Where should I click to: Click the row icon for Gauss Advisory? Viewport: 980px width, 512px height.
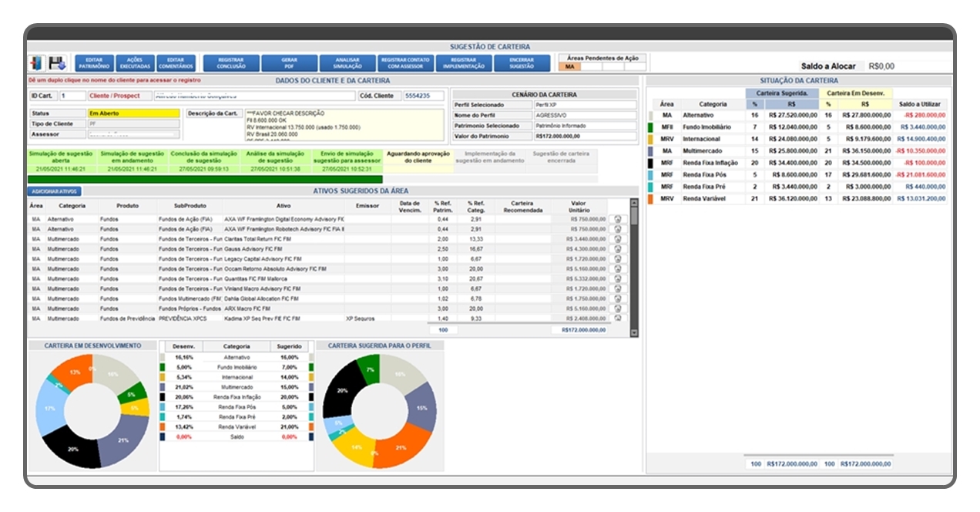618,249
